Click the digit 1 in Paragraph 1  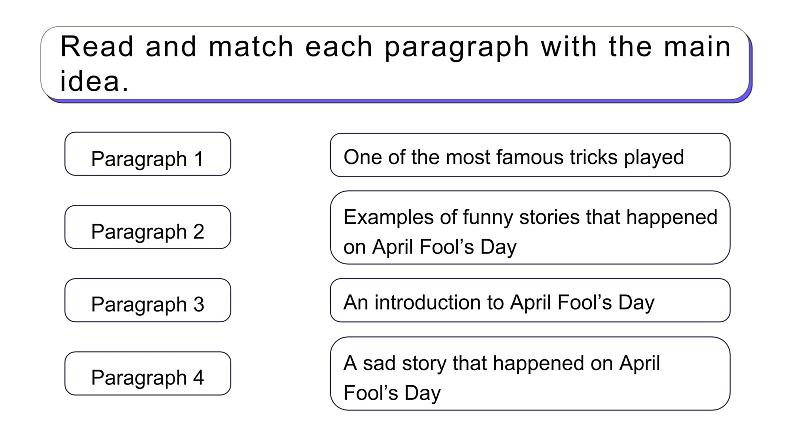coord(198,159)
